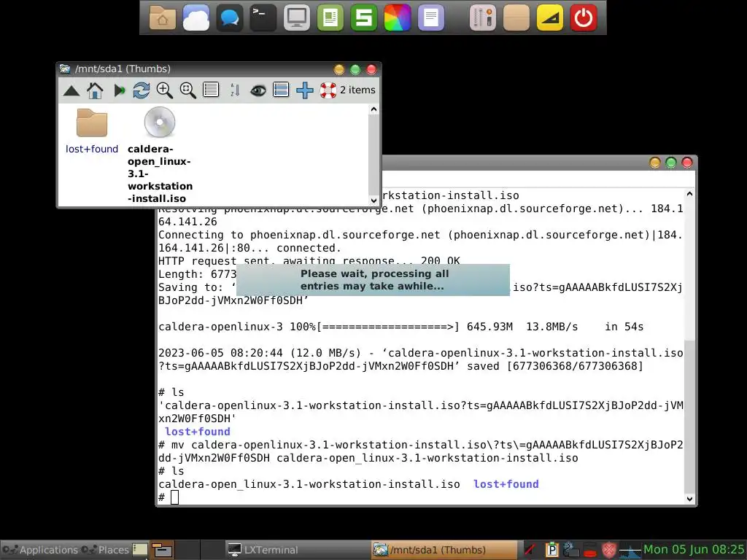The width and height of the screenshot is (747, 560).
Task: Open the clipboard P tray icon
Action: tap(551, 550)
